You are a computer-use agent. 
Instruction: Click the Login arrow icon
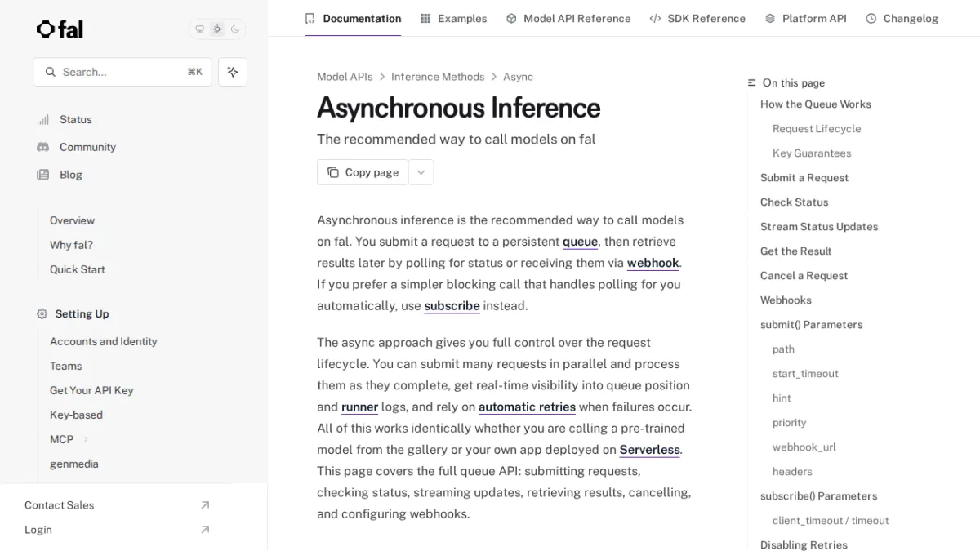pyautogui.click(x=205, y=530)
